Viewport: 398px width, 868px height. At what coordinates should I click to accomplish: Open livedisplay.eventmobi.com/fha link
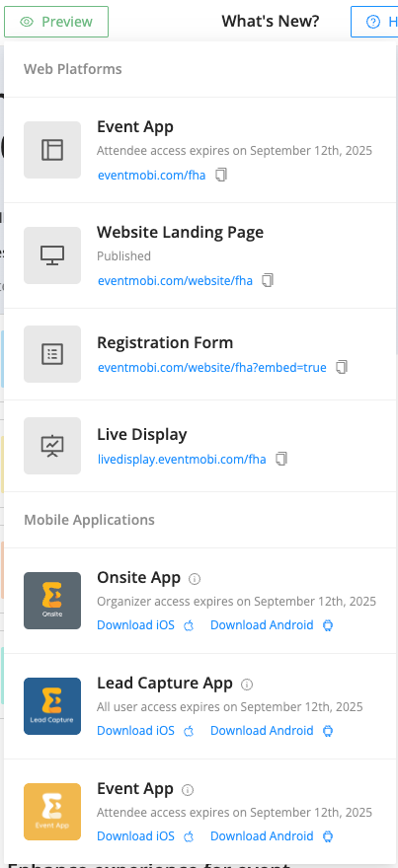coord(182,460)
